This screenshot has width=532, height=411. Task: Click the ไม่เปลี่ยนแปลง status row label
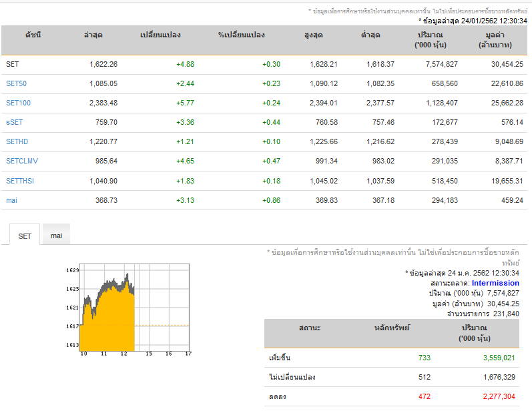[292, 377]
